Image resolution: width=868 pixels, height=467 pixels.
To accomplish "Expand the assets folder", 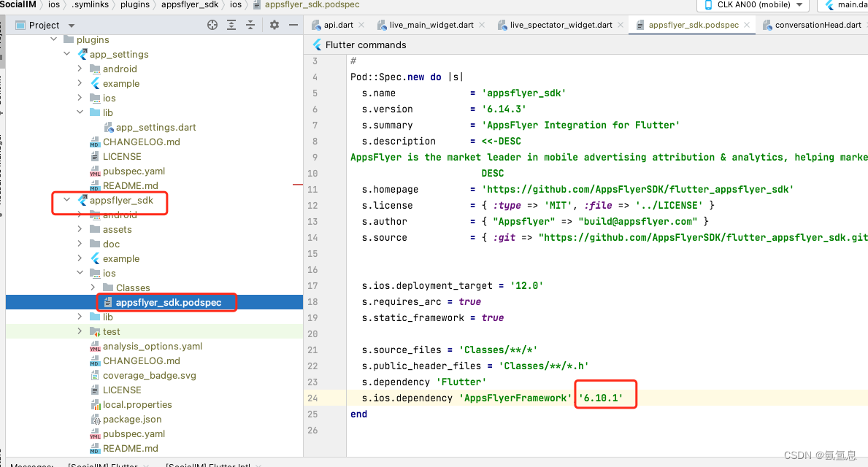I will tap(80, 229).
